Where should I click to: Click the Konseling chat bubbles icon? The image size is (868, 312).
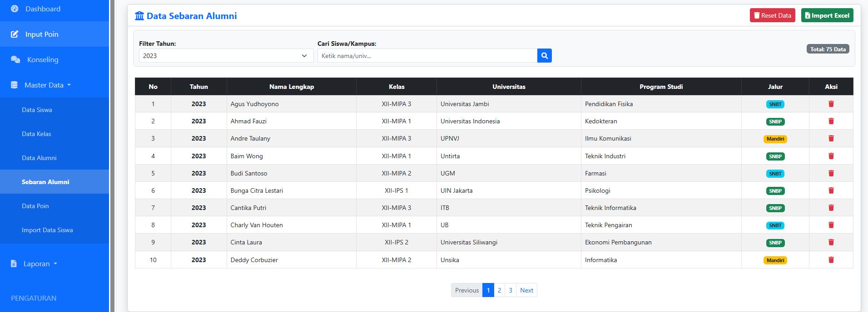pyautogui.click(x=15, y=60)
